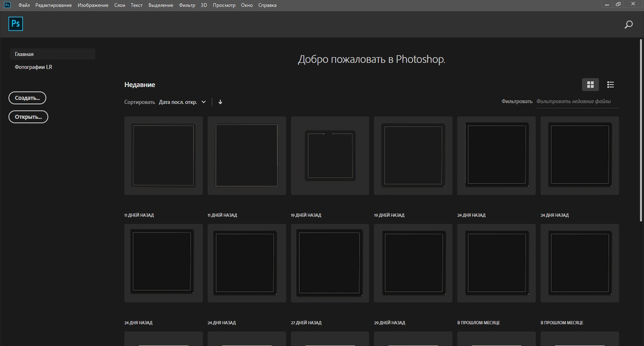644x346 pixels.
Task: Open the Фильтр menu
Action: click(x=187, y=5)
